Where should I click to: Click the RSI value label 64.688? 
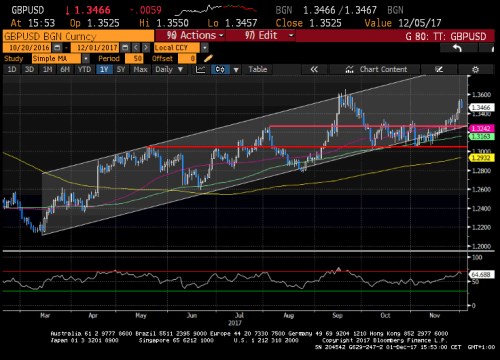coord(481,275)
